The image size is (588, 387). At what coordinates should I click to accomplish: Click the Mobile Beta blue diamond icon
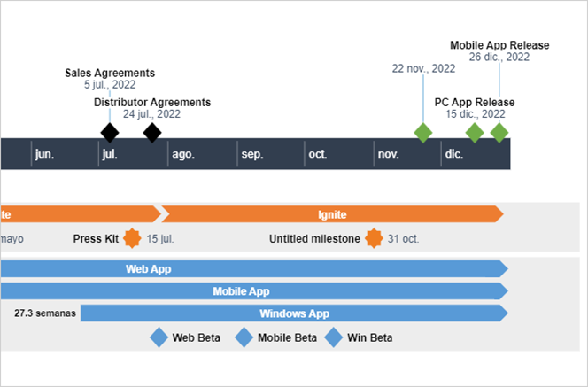pos(244,337)
